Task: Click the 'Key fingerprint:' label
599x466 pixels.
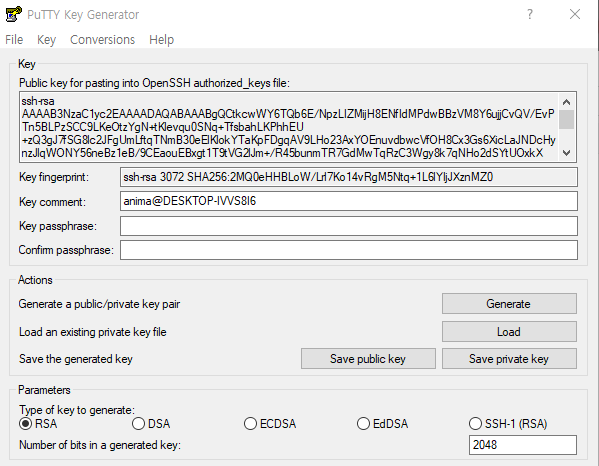Action: pos(54,177)
